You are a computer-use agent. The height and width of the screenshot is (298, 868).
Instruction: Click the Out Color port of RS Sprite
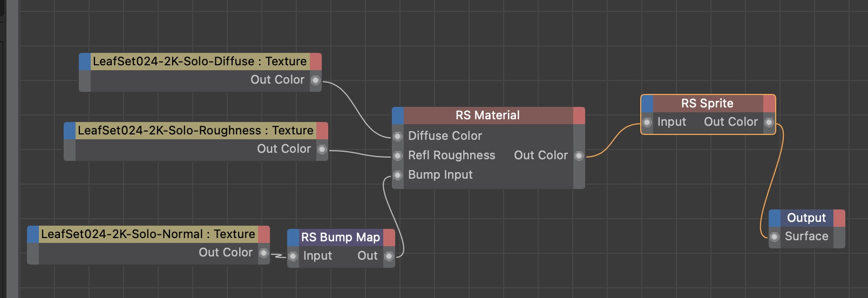click(769, 123)
